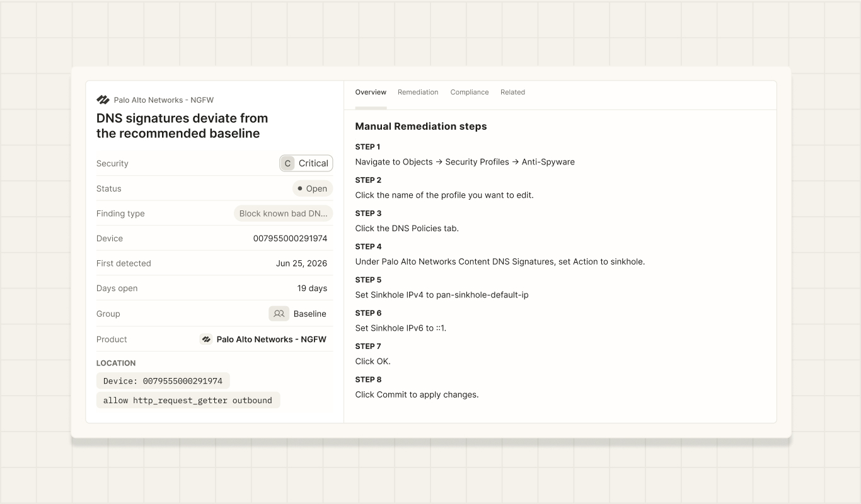Click the 'Finding type' field label
The width and height of the screenshot is (861, 504).
[x=120, y=214]
